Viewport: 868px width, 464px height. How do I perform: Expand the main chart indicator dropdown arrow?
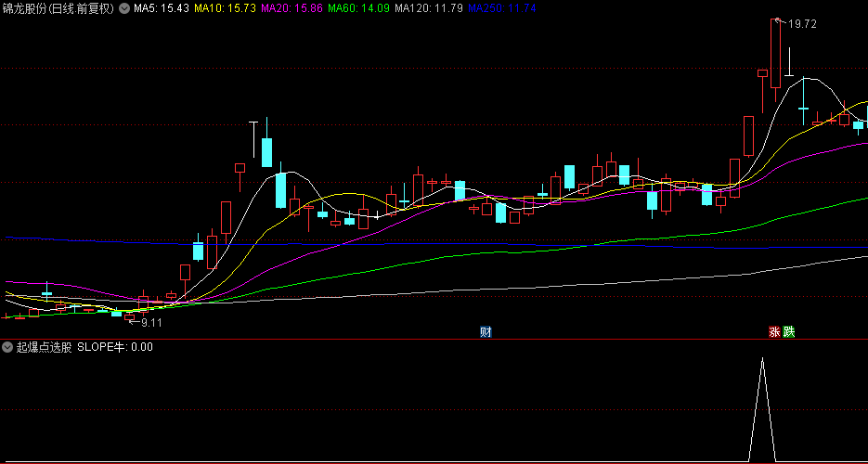point(124,9)
